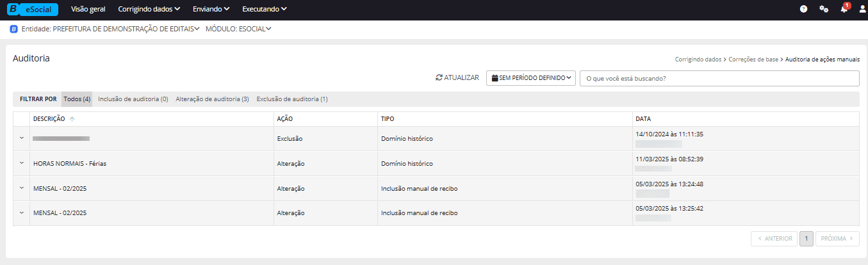Click the eSocial logo badge
This screenshot has height=265, width=868.
tap(32, 9)
